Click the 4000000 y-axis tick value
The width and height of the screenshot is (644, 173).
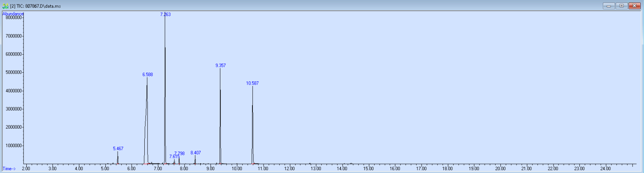[14, 91]
